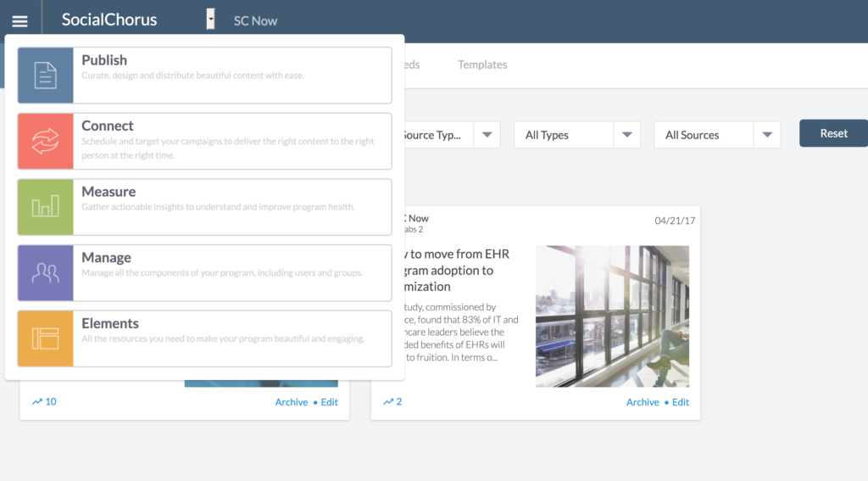
Task: Click the trend arrow icon beside 2
Action: (388, 402)
